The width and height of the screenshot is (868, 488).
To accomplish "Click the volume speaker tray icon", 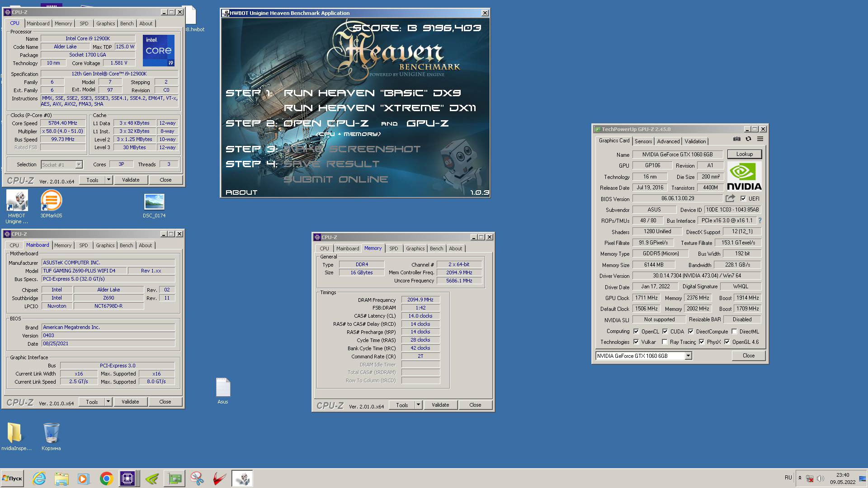I will point(821,478).
